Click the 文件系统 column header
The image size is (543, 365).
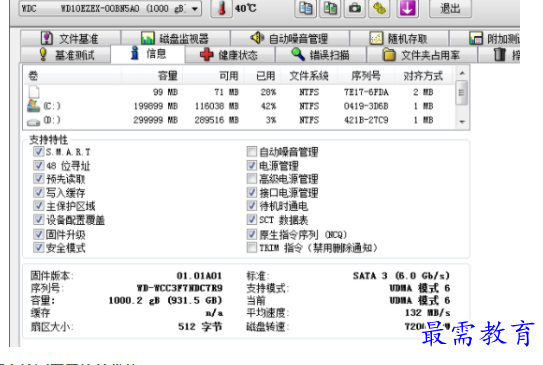coord(309,75)
